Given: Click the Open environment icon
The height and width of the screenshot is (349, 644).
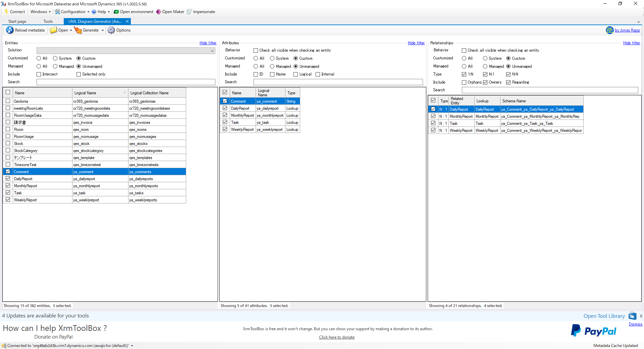Looking at the screenshot, I should pyautogui.click(x=116, y=12).
